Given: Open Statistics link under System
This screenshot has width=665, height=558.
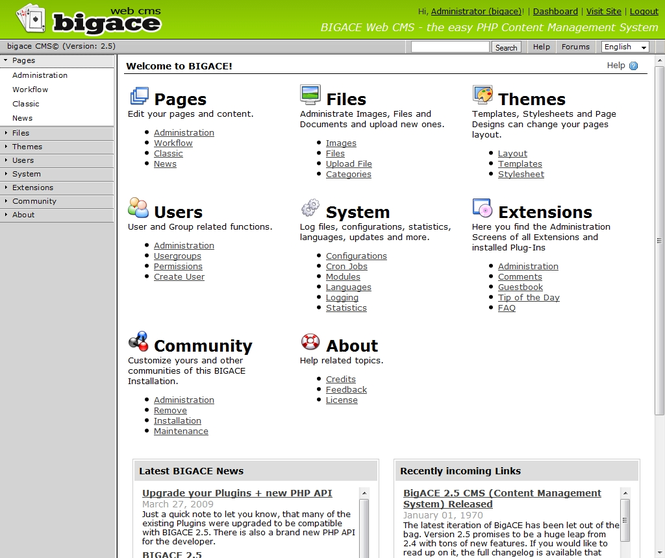Looking at the screenshot, I should (x=346, y=308).
